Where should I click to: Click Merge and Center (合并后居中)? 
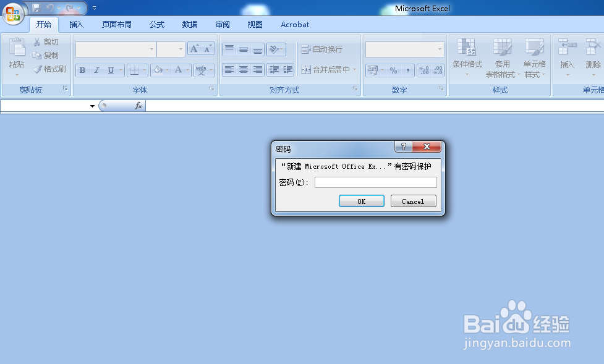coord(326,70)
